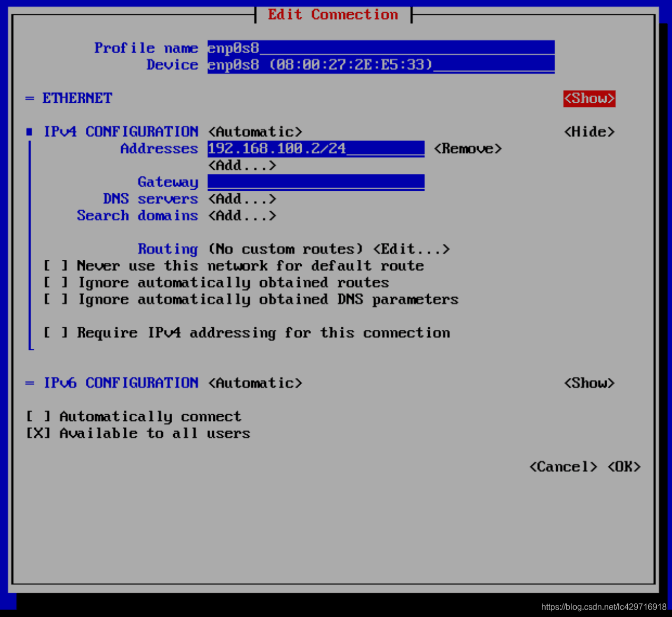
Task: Open IPv6 Automatic method dropdown
Action: click(255, 383)
